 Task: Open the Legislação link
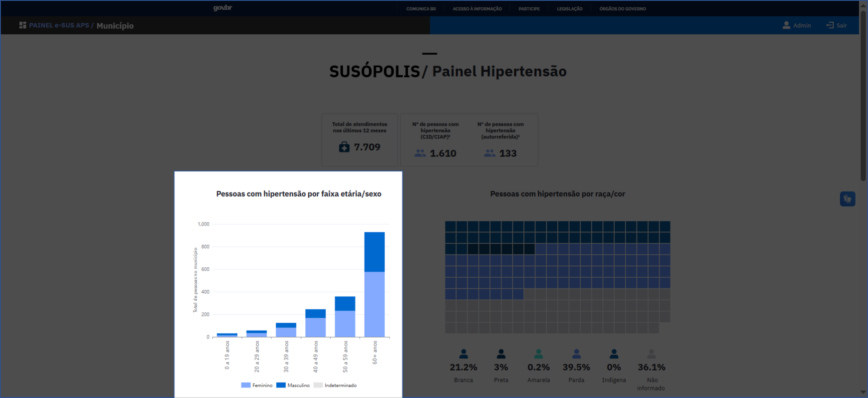(569, 9)
